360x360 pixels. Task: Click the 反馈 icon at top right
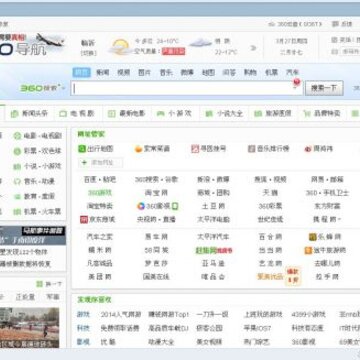coord(335,24)
